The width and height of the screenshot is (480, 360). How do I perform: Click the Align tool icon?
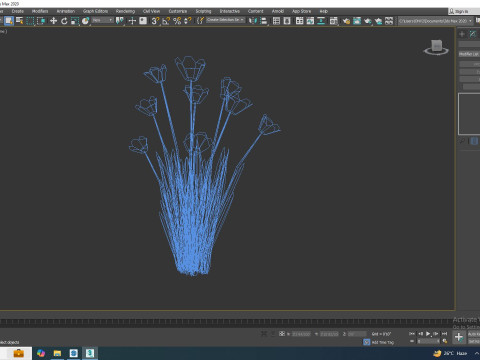[264, 21]
